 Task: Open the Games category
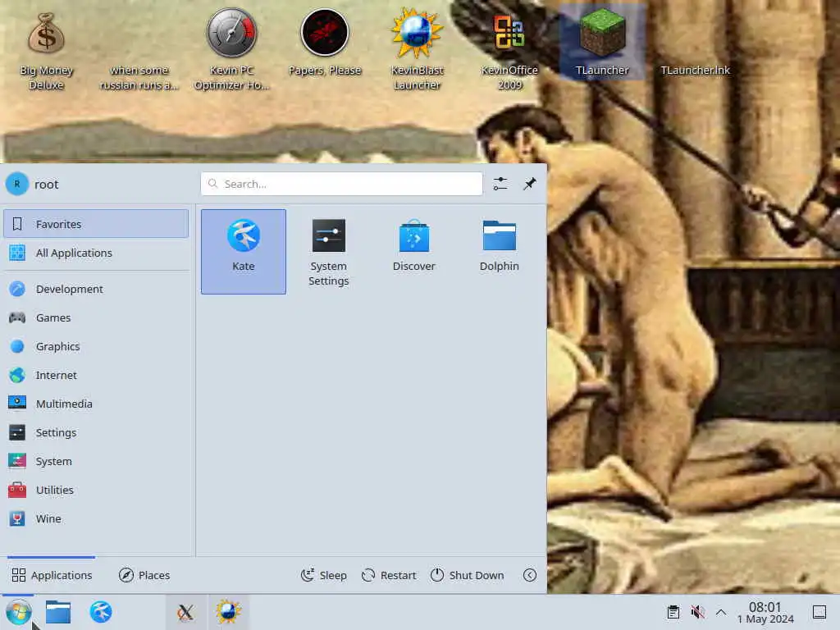coord(96,317)
